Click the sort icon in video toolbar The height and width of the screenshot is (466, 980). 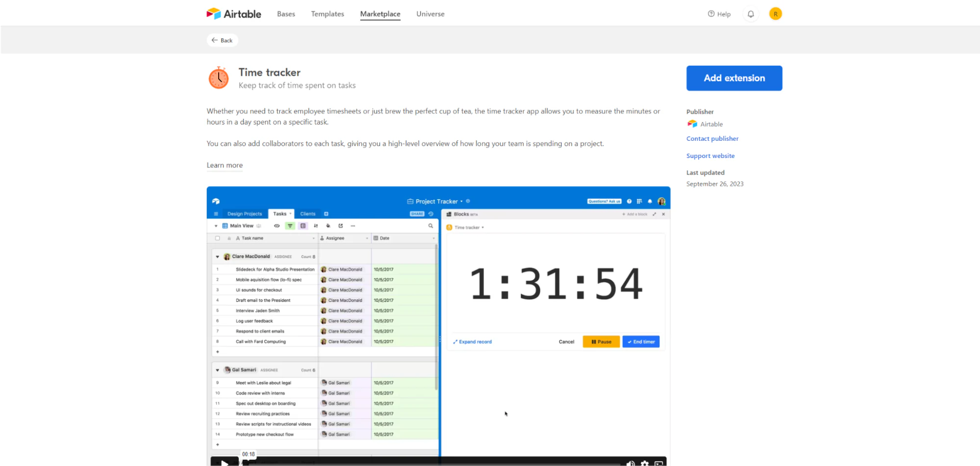tap(316, 226)
